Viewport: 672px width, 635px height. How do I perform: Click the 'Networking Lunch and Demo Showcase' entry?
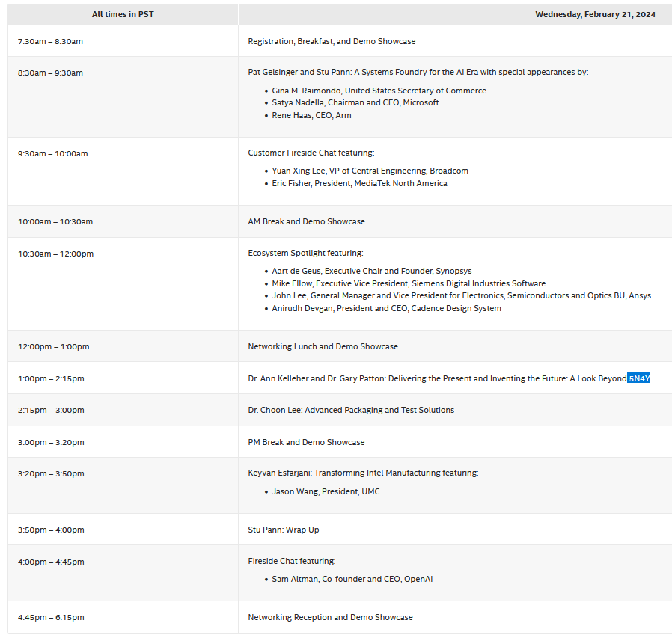tap(323, 346)
